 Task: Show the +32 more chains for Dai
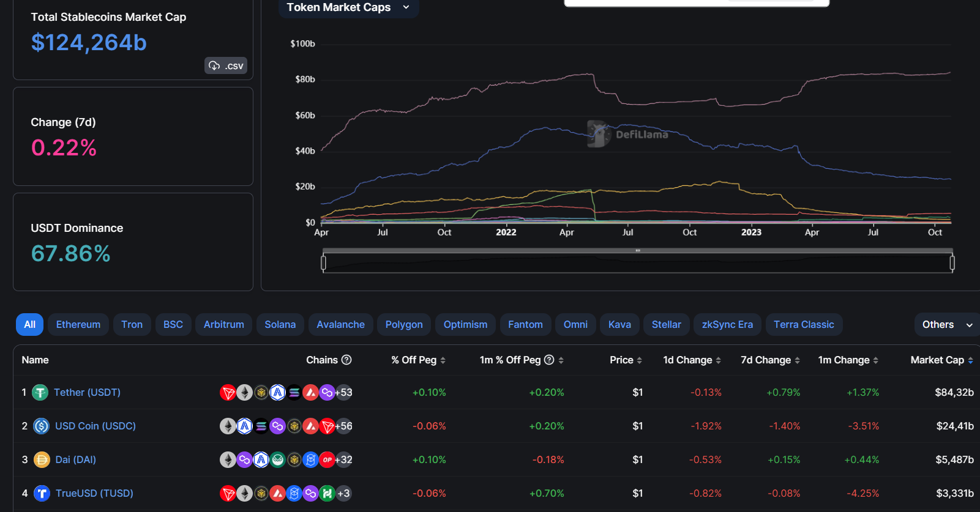344,460
